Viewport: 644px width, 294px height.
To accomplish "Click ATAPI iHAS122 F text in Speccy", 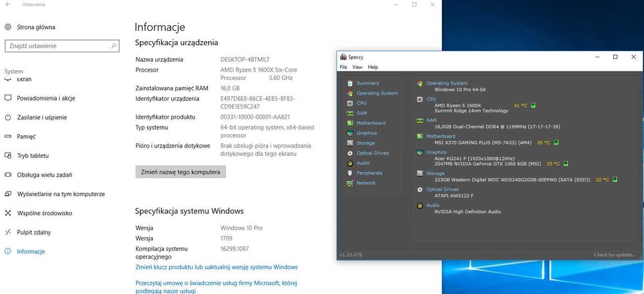I will click(x=454, y=196).
